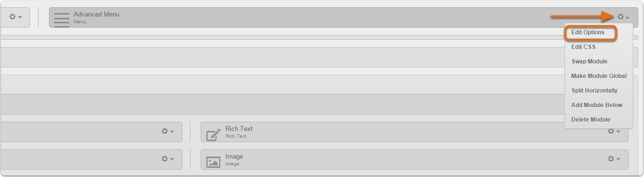Select Edit CSS menu entry

tap(583, 47)
